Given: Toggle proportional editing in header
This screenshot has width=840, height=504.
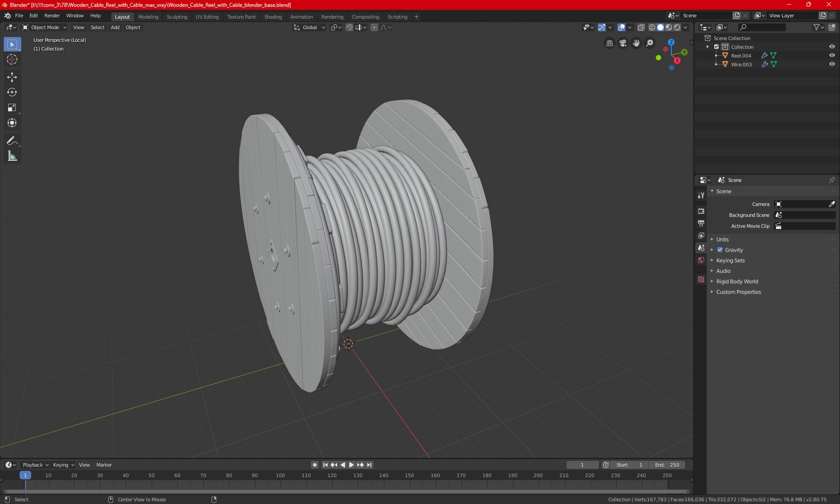Looking at the screenshot, I should click(x=374, y=28).
